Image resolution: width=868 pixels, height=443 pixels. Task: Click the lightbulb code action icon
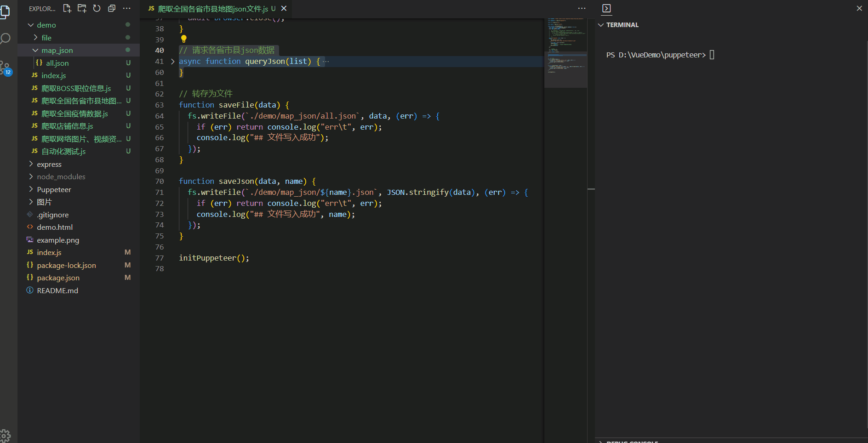click(183, 39)
